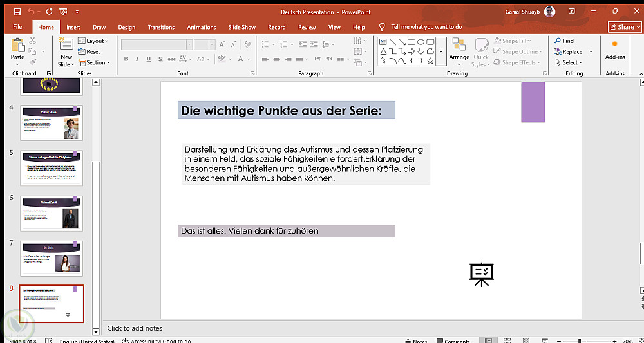
Task: Click the Arrange icon
Action: [459, 44]
